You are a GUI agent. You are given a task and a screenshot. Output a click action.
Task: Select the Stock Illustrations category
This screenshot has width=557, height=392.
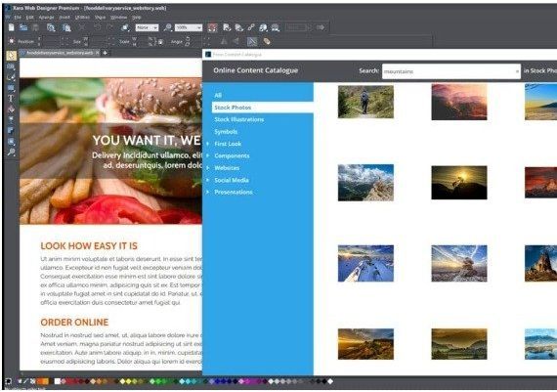click(239, 119)
